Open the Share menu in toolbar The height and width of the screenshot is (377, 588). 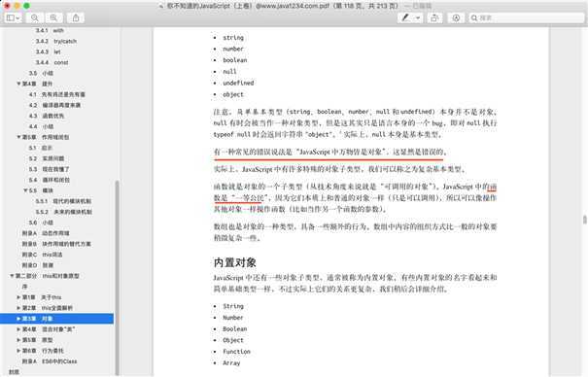[x=76, y=17]
